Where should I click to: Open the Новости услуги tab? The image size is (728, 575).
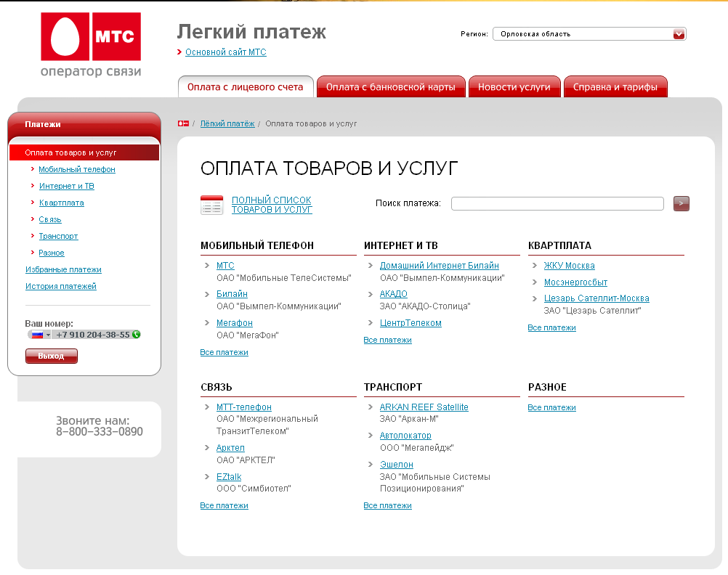pos(514,87)
